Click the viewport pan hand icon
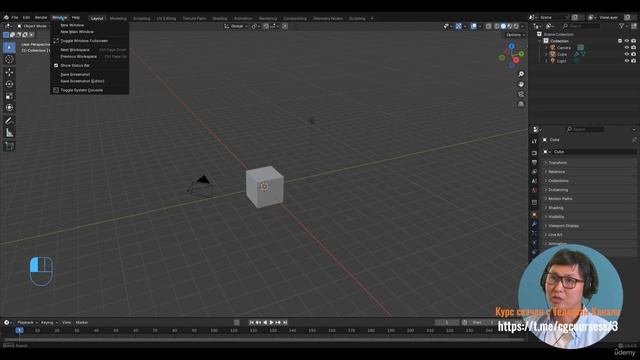Viewport: 640px width, 360px height. click(x=521, y=84)
